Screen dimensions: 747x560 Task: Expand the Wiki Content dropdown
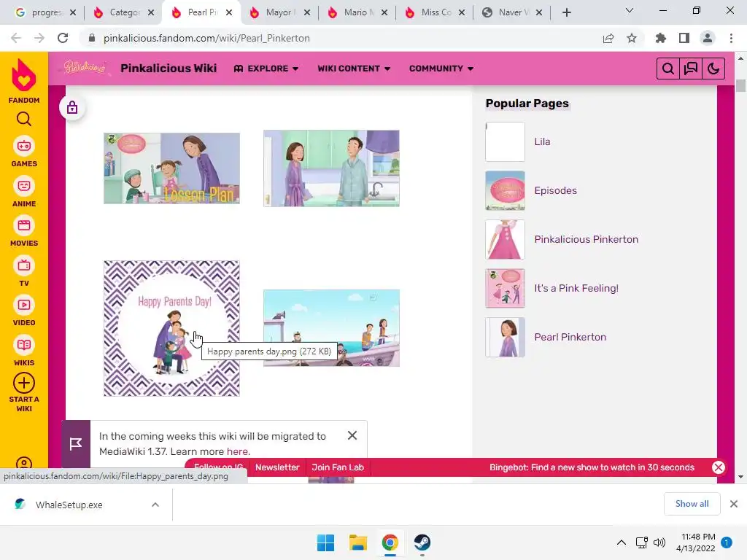point(354,69)
